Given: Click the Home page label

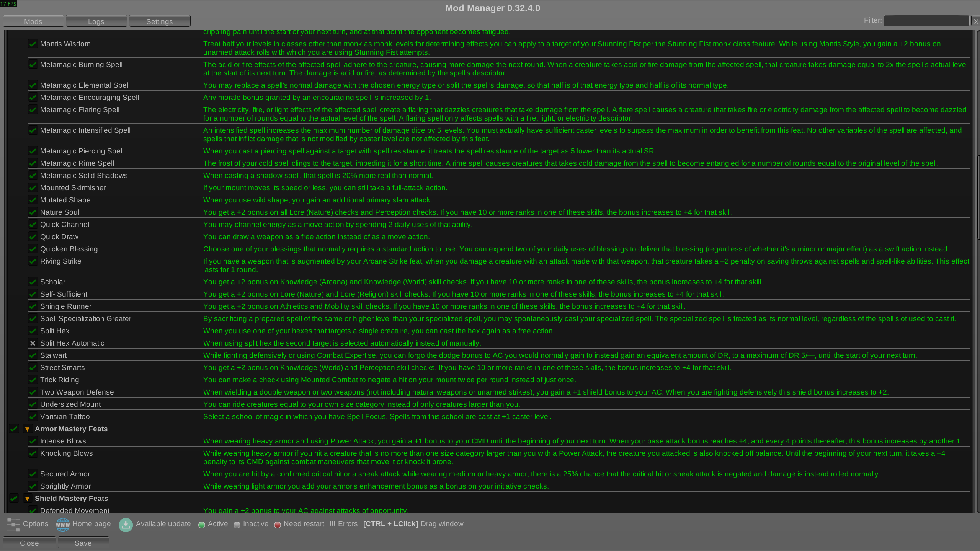Looking at the screenshot, I should [x=91, y=524].
